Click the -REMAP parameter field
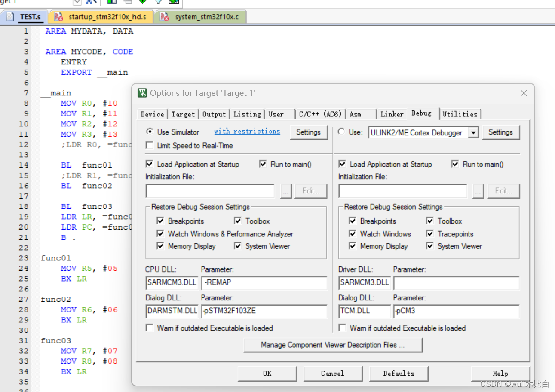 click(264, 283)
